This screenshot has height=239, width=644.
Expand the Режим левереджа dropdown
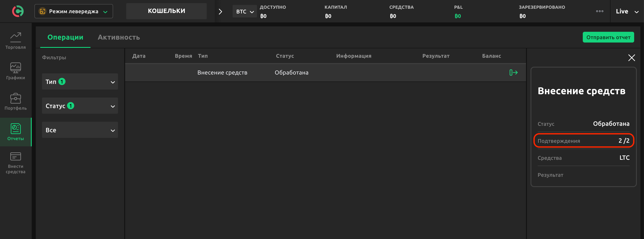[74, 11]
